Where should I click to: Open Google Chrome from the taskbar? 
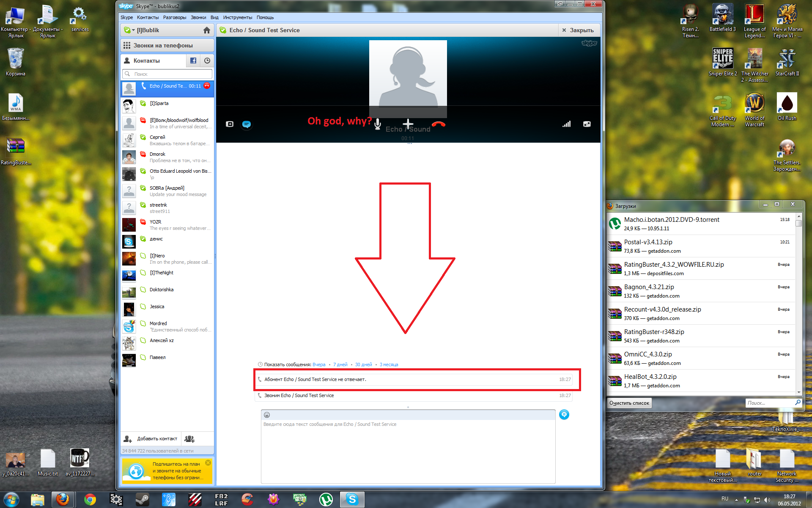[90, 500]
